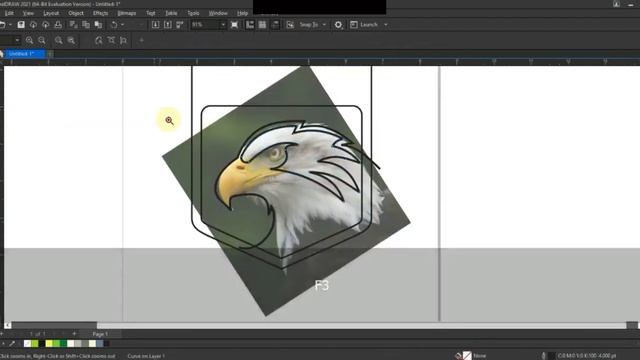Viewport: 640px width, 360px height.
Task: Select the Untitled-1 document tab
Action: pyautogui.click(x=24, y=53)
